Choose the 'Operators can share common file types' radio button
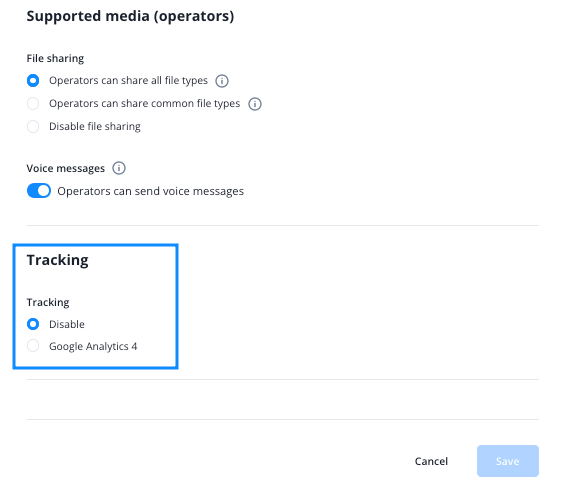 (33, 103)
